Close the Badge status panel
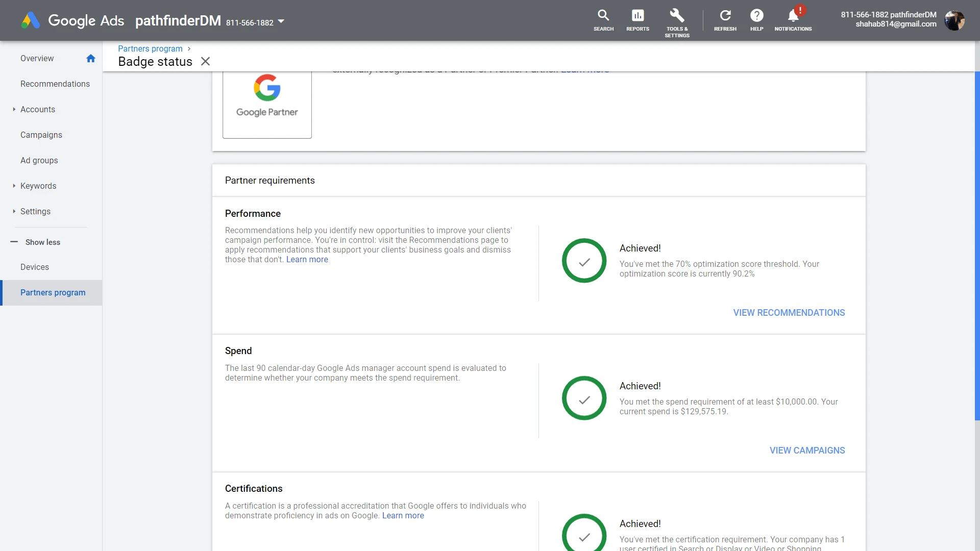The height and width of the screenshot is (551, 980). pos(205,61)
